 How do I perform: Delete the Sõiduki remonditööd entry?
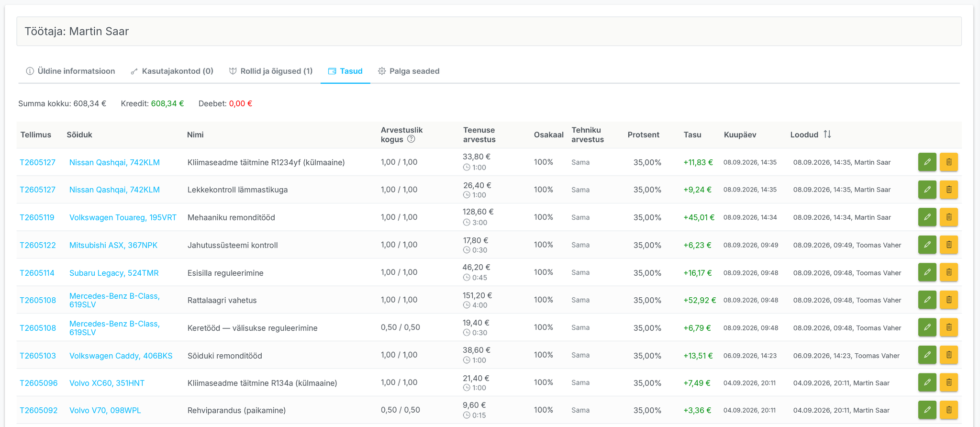pos(948,355)
